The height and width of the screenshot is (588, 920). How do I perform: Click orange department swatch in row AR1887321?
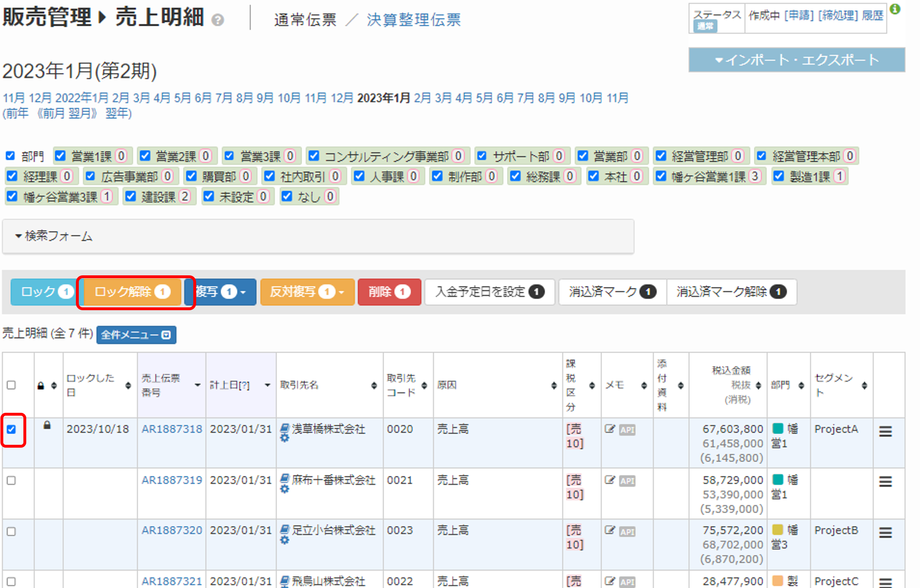[778, 580]
